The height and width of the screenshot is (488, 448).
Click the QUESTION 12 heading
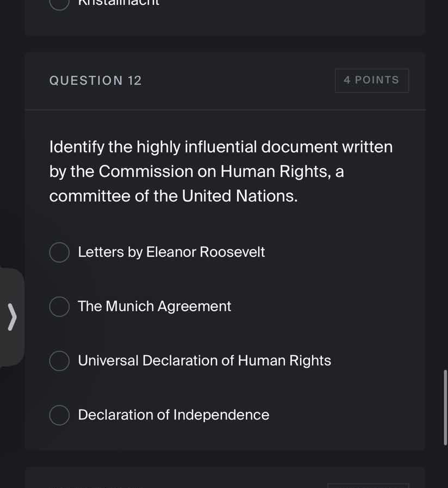[x=96, y=80]
